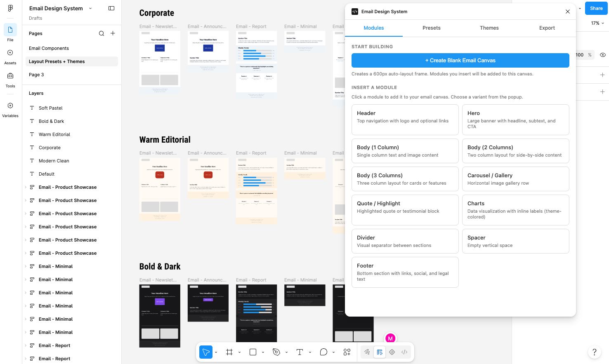The height and width of the screenshot is (364, 609).
Task: Click the magenta M user avatar
Action: coord(390,338)
